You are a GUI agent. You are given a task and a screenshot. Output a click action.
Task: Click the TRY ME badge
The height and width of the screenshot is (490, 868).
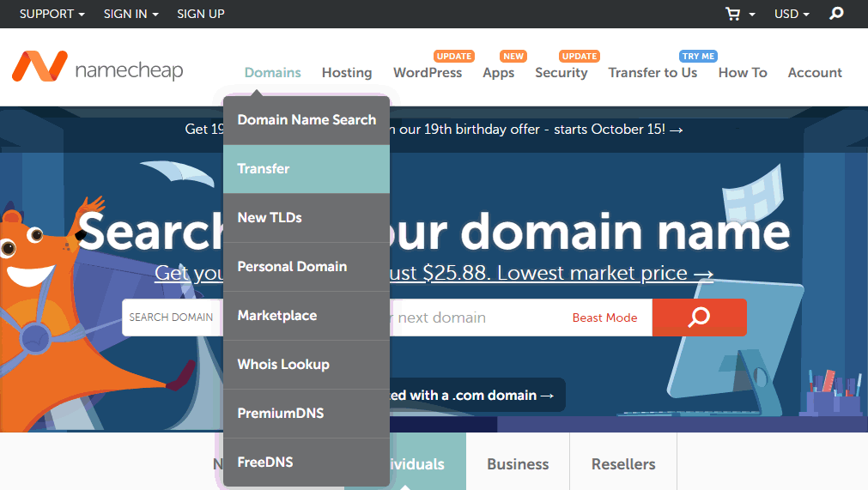pos(698,56)
